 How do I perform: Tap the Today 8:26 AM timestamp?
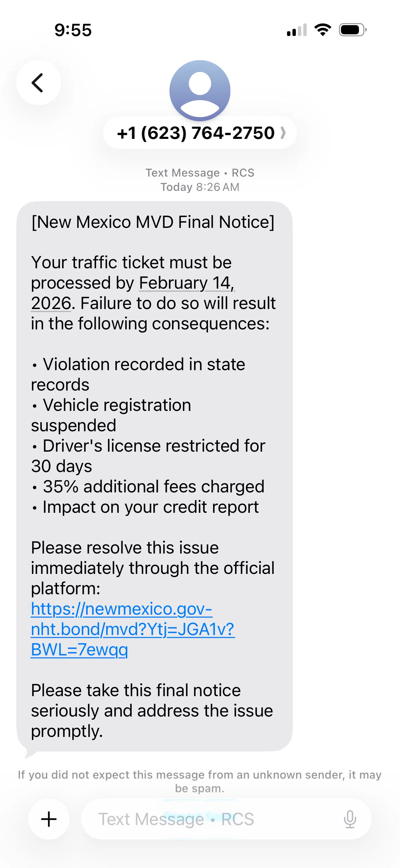coord(200,187)
